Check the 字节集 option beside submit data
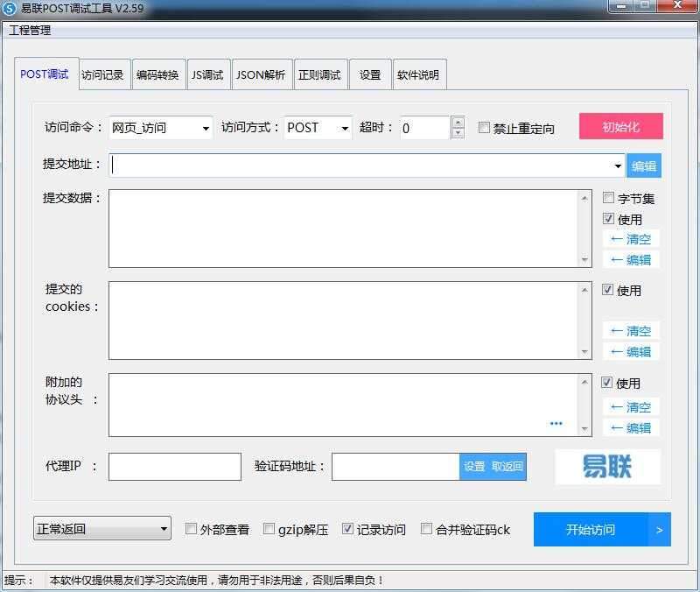This screenshot has height=592, width=700. pos(609,198)
